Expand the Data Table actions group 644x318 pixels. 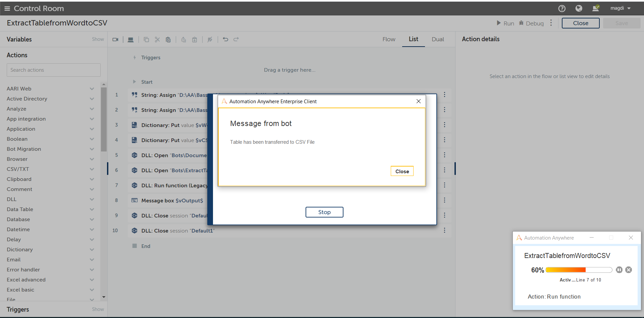92,209
